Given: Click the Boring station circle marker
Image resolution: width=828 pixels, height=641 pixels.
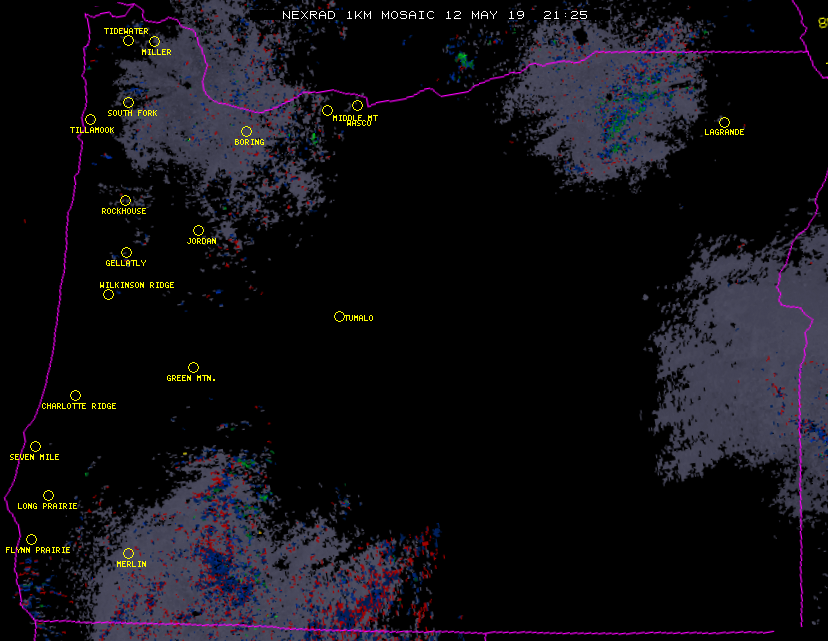Looking at the screenshot, I should (246, 132).
